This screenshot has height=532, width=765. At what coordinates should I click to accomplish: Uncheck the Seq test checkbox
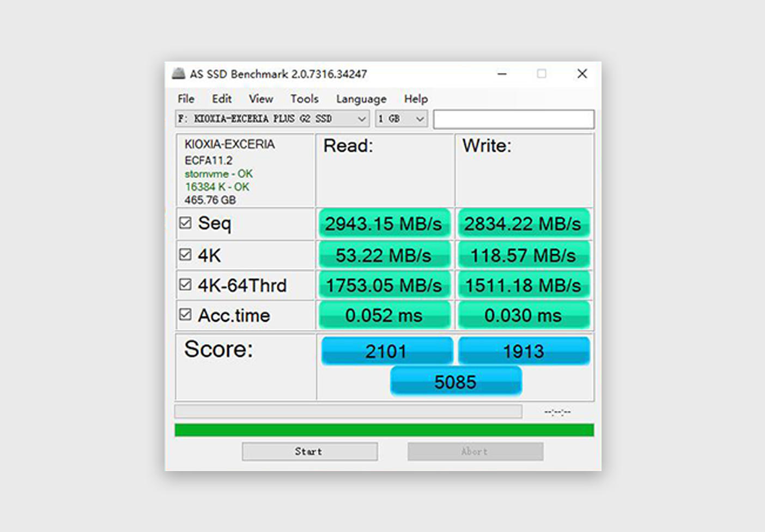(x=186, y=223)
